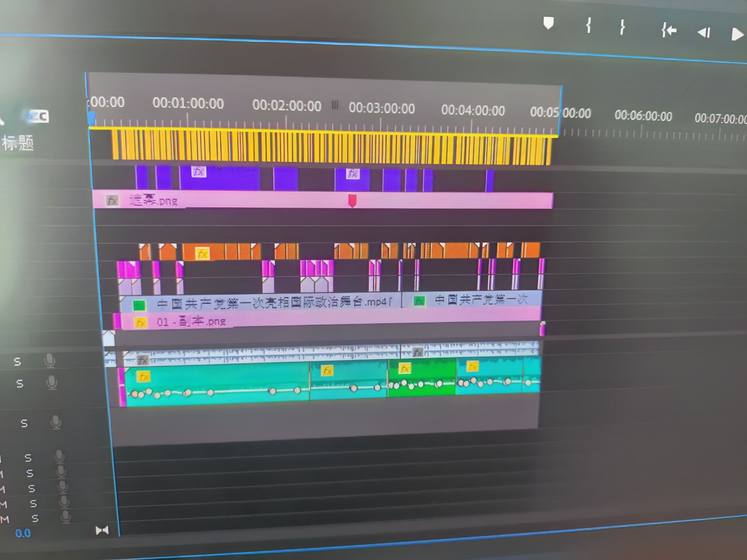Click the Add Marker icon
747x560 pixels.
click(x=548, y=23)
